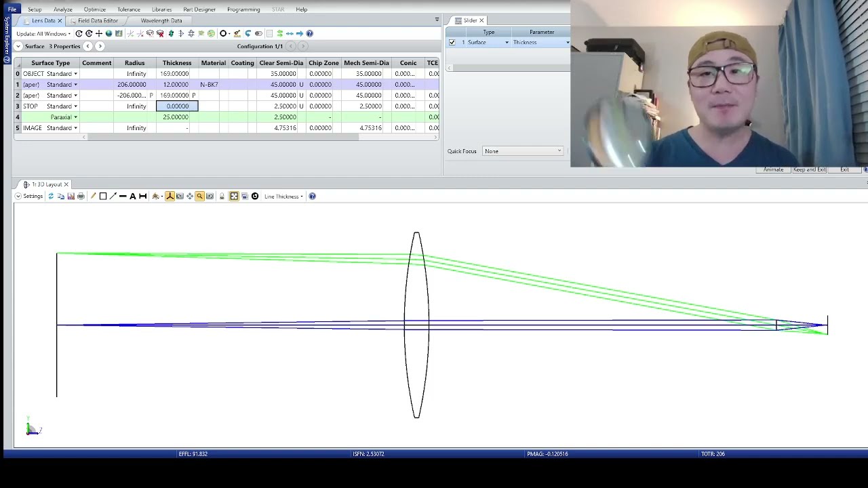The image size is (868, 488).
Task: Select the pencil annotation tool in 3D Layout
Action: pyautogui.click(x=93, y=196)
